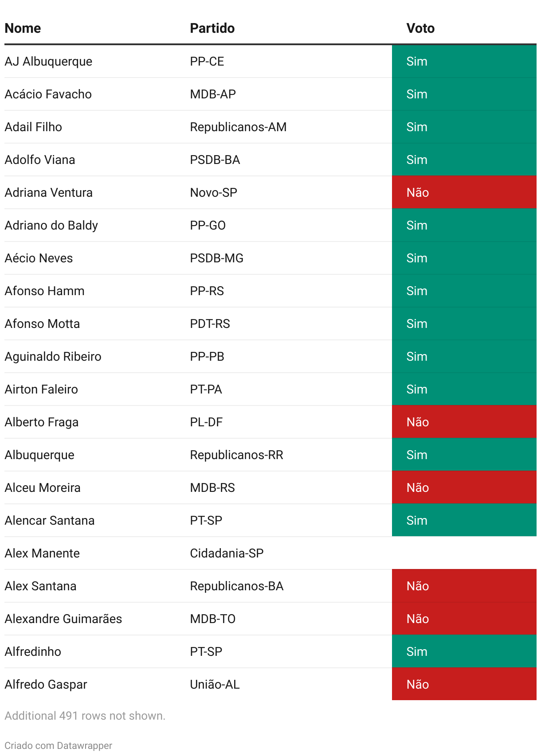Select the Alexandre Guimarães name cell
The height and width of the screenshot is (756, 541).
(x=63, y=619)
